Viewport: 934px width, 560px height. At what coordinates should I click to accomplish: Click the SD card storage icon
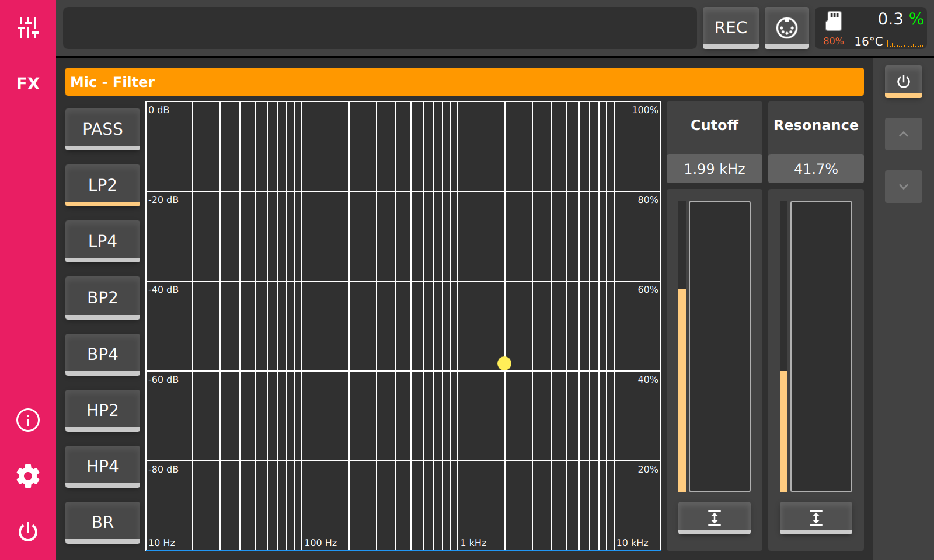(834, 21)
